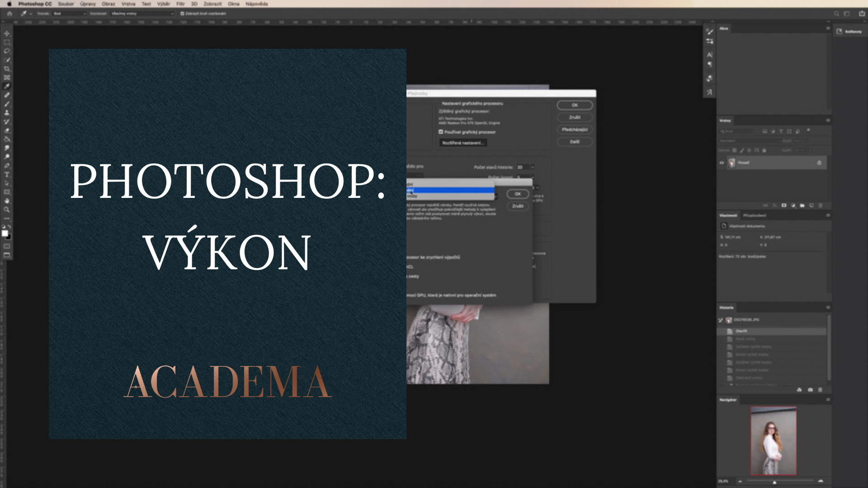
Task: Select the Lasso tool
Action: pyautogui.click(x=7, y=51)
